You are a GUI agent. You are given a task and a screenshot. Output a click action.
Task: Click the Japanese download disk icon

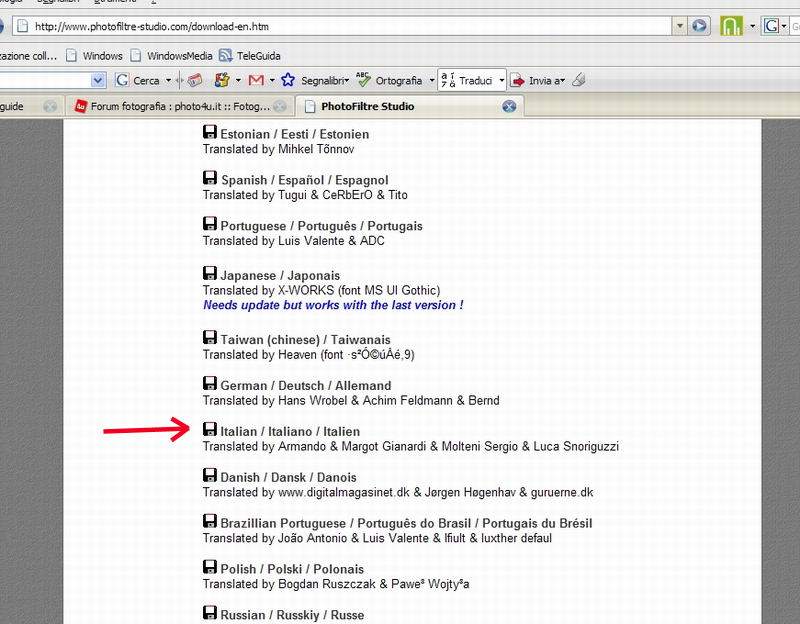[210, 273]
